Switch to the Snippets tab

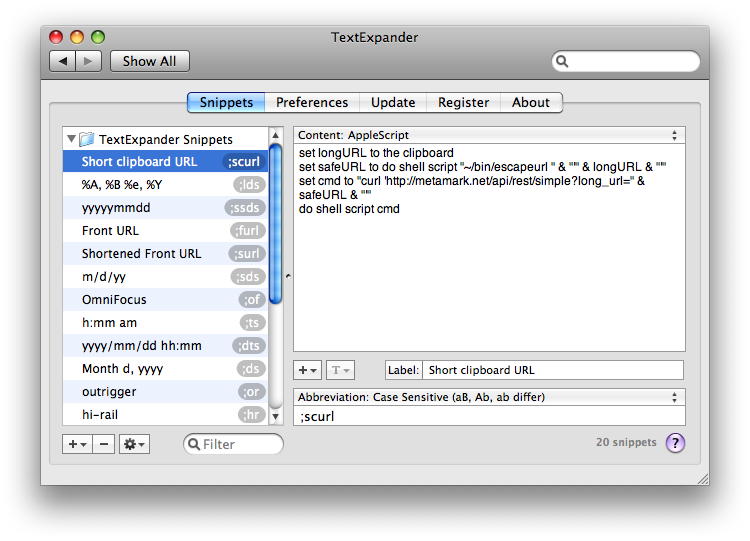[x=226, y=102]
